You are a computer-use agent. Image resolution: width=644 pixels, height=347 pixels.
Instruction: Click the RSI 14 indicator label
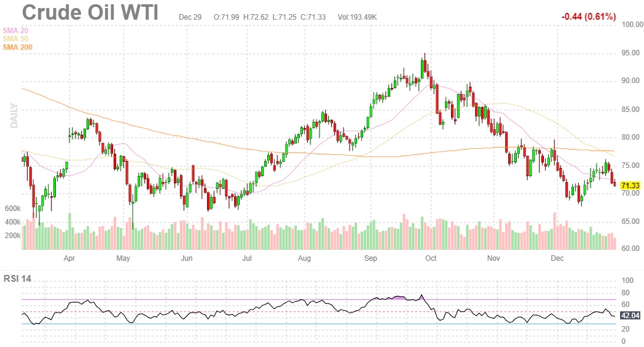pos(17,279)
